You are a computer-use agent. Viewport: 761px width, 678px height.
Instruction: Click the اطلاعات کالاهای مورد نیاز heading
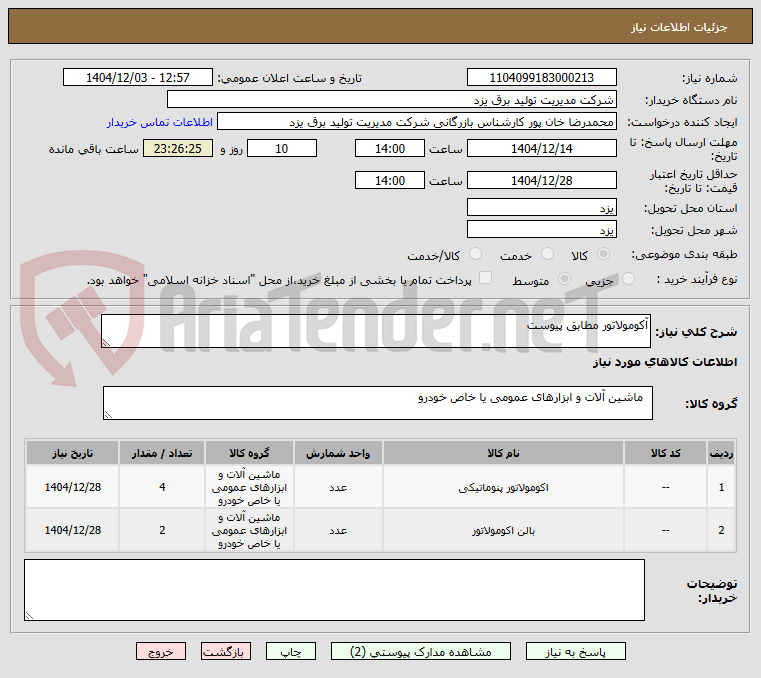coord(665,362)
